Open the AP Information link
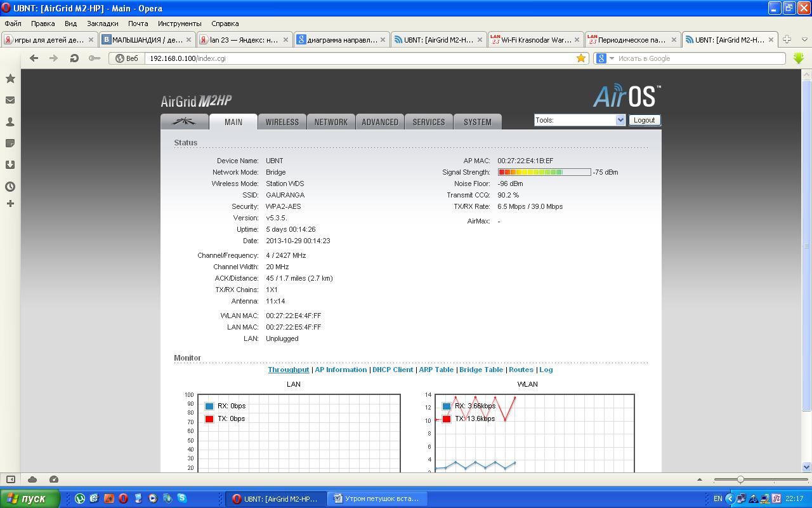Screen dimensions: 812x508 click(341, 370)
